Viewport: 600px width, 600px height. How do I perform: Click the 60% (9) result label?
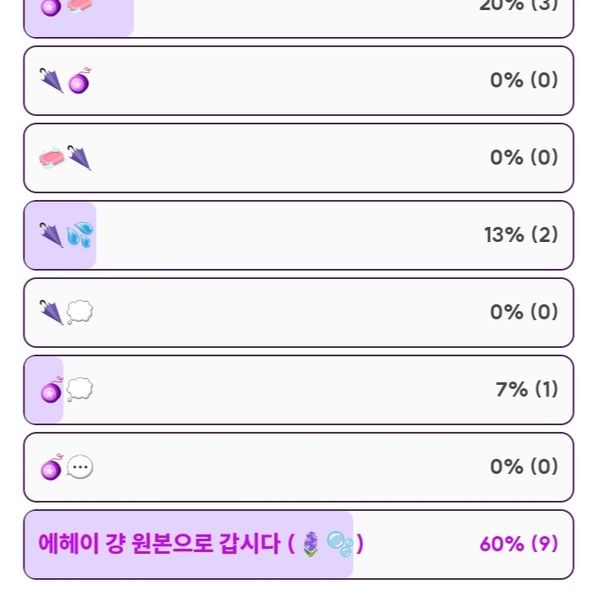tap(518, 544)
